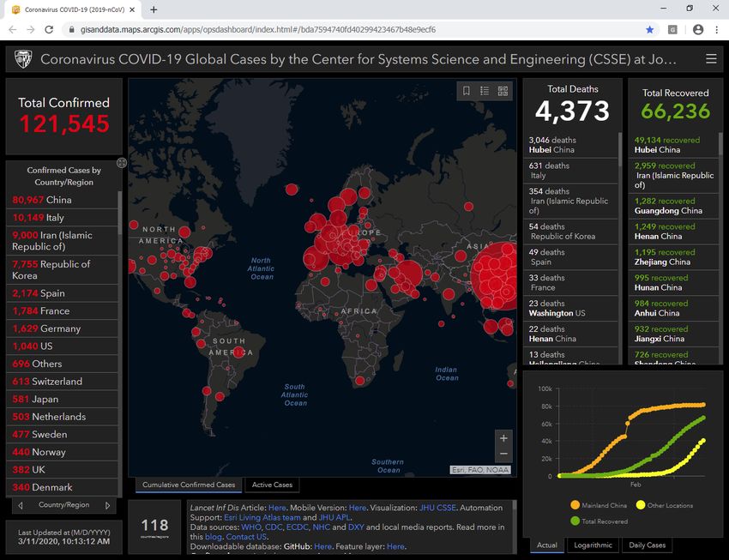The image size is (729, 560).
Task: Select Italy in confirmed cases list
Action: 62,218
